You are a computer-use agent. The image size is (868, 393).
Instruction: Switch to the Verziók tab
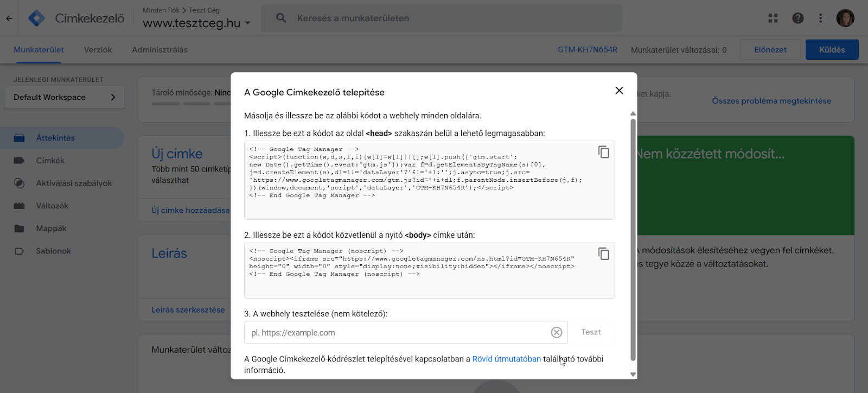coord(98,49)
